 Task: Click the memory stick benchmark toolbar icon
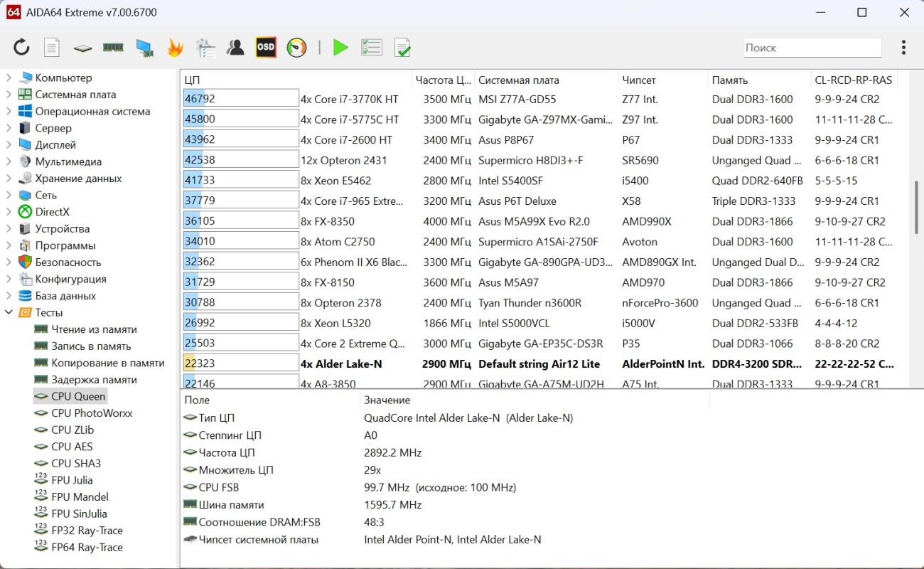point(113,48)
